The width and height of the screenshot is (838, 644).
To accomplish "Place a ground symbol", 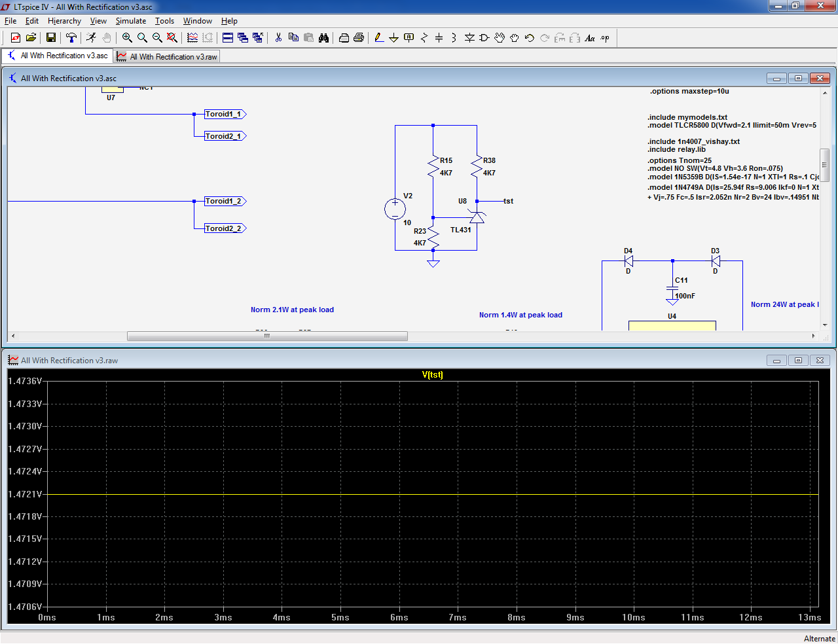I will [x=394, y=38].
